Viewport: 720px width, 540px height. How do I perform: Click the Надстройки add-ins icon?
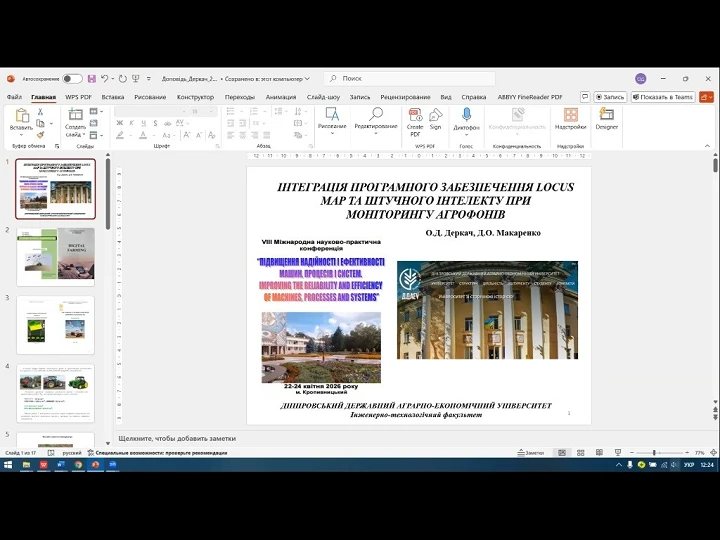point(570,116)
